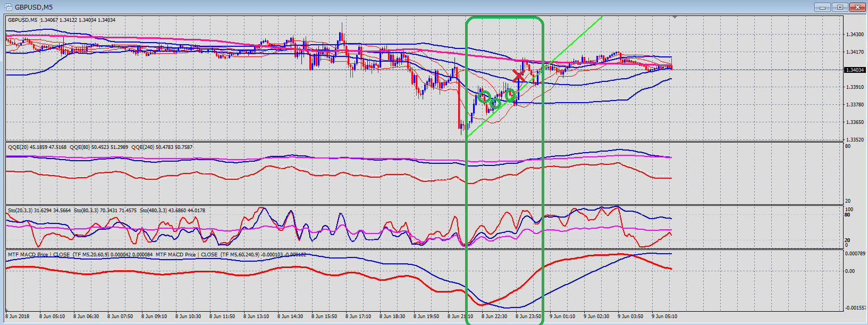The width and height of the screenshot is (868, 325).
Task: Click the chart shift triangle marker at top of chart
Action: 675,18
